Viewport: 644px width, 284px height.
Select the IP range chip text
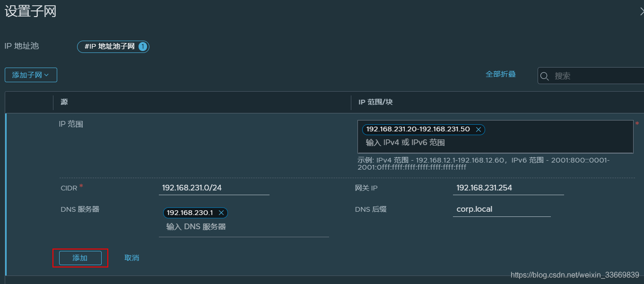[x=418, y=129]
